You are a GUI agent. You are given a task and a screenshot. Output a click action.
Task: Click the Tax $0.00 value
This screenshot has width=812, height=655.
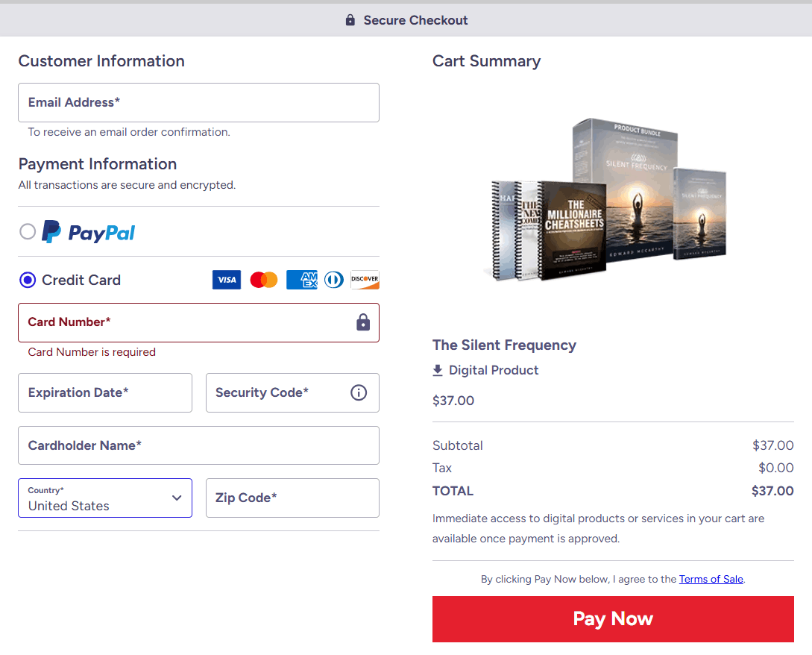pos(775,468)
